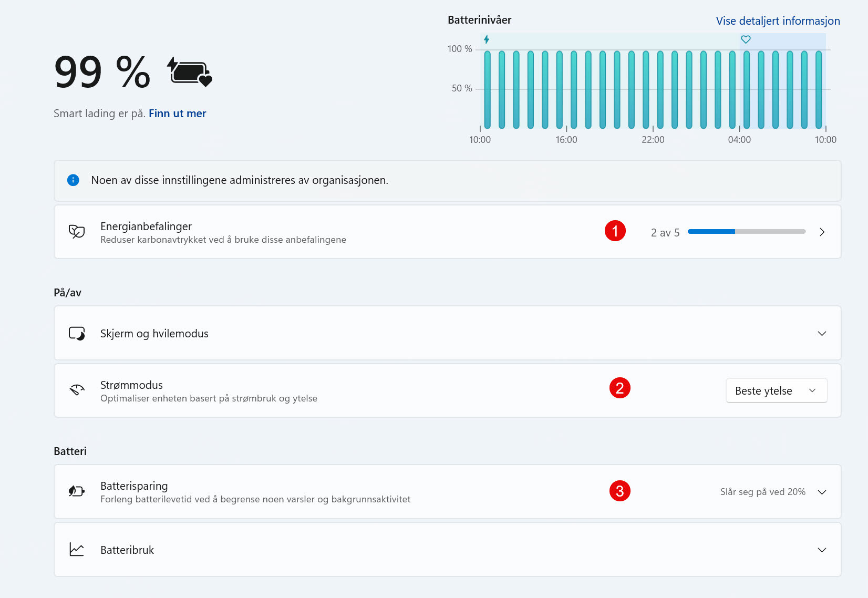Click the leaf icon for Energianbefalinger
868x598 pixels.
(x=77, y=232)
